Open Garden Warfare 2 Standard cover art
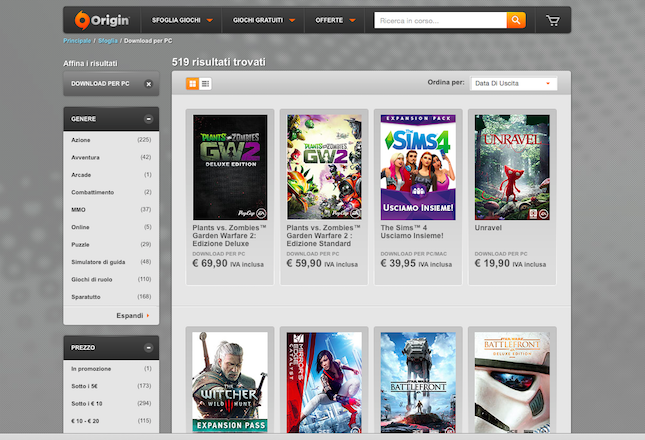This screenshot has width=645, height=440. 324,167
